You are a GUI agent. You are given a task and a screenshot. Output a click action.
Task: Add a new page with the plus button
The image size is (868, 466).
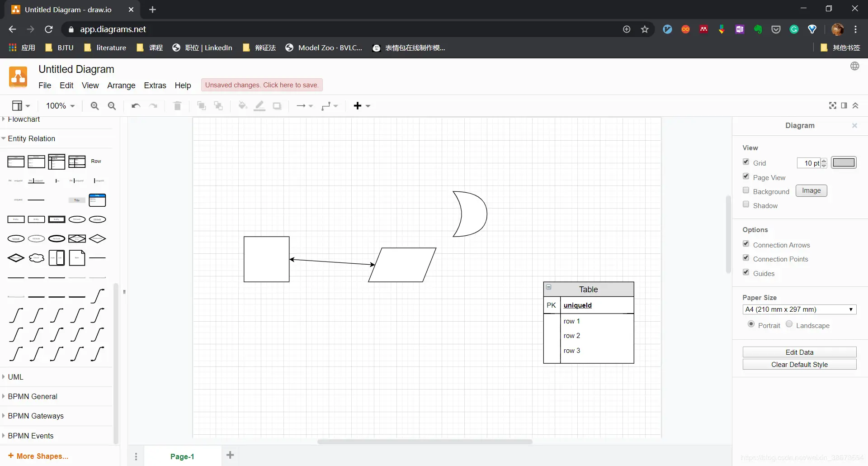231,455
